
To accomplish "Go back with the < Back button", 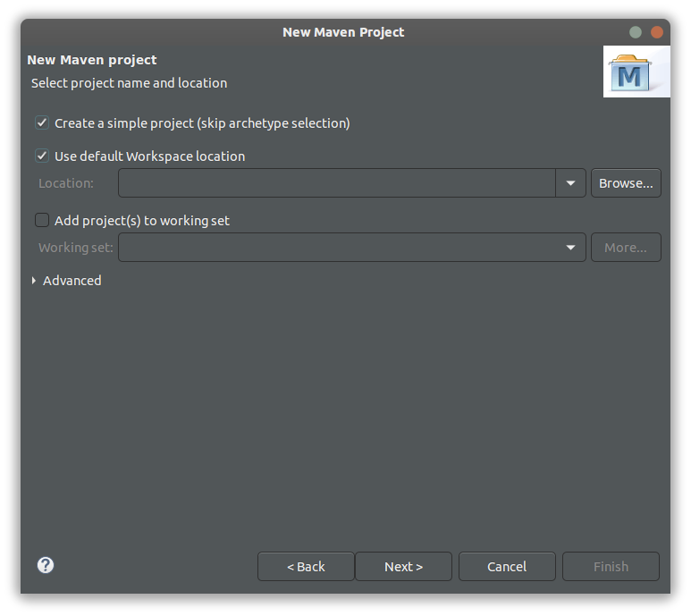I will pos(306,566).
